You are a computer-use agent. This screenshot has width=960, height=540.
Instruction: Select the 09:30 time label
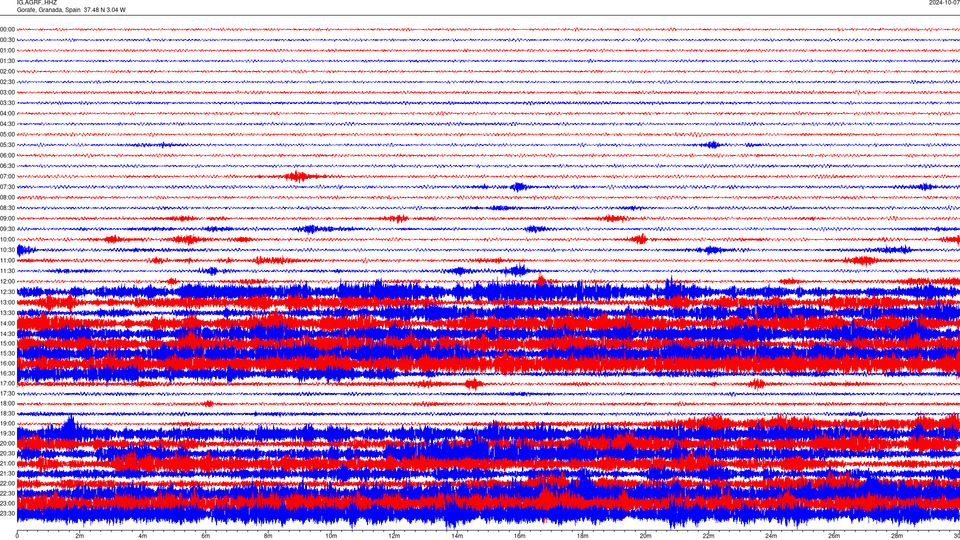coord(7,229)
